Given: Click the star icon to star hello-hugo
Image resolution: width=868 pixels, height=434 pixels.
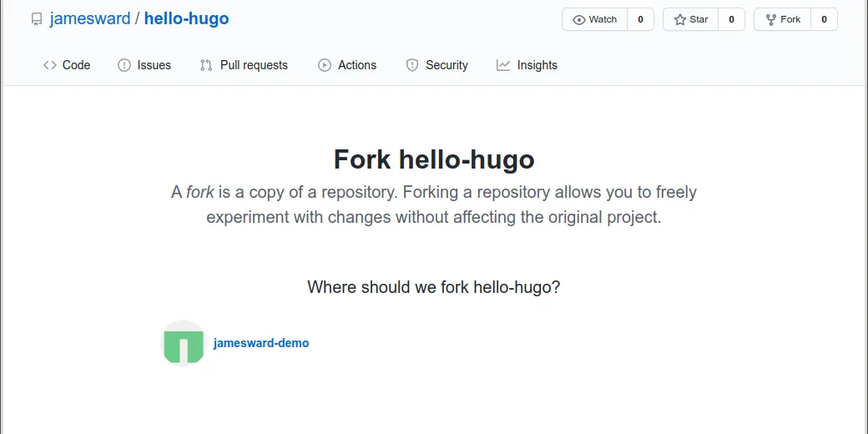Looking at the screenshot, I should tap(679, 20).
